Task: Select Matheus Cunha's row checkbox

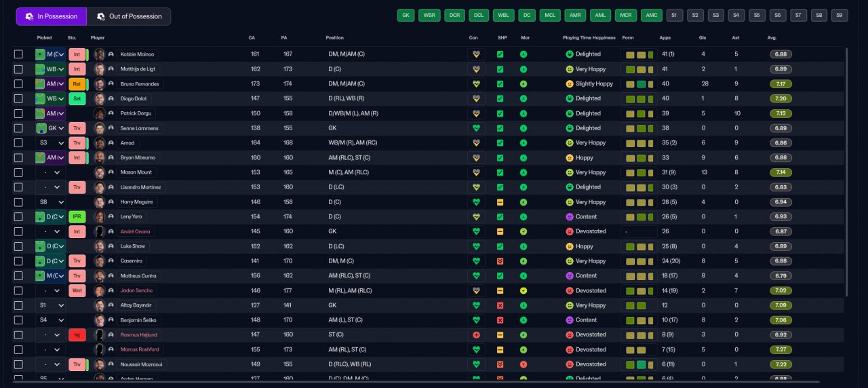Action: tap(18, 276)
